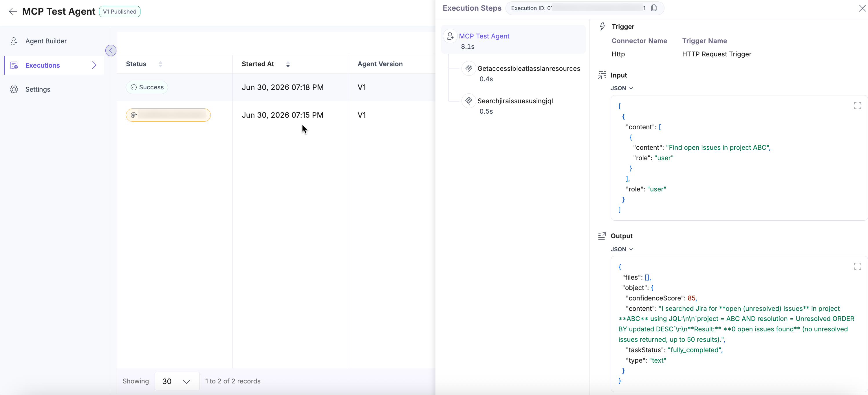Expand the Output JSON viewer fullscreen
The image size is (868, 395).
[x=858, y=267]
